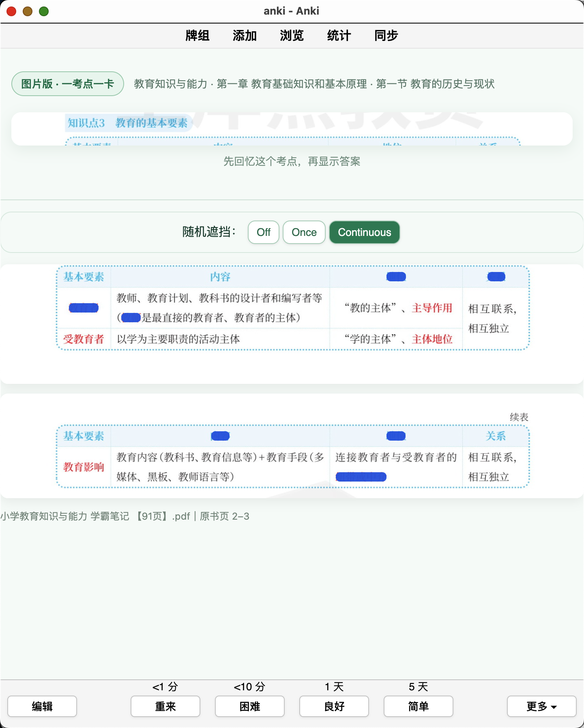The width and height of the screenshot is (584, 728).
Task: Rate the card 困难
Action: [250, 707]
